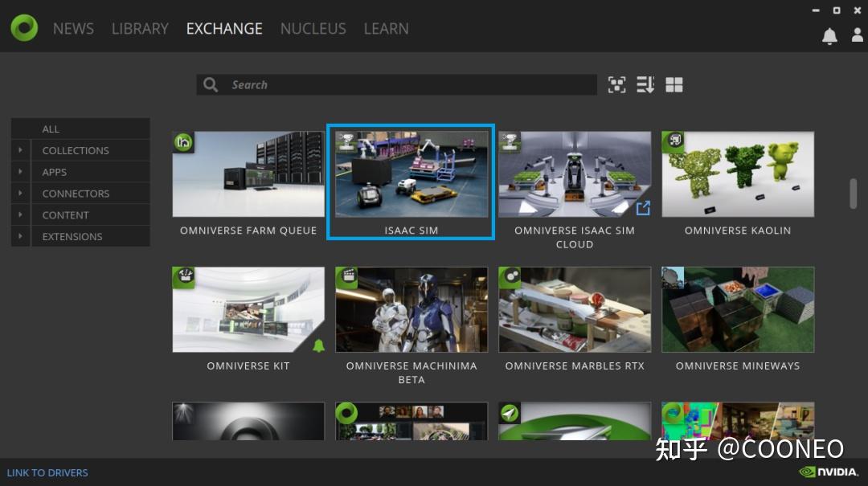The height and width of the screenshot is (486, 868).
Task: Select the filter-by-tags icon beside search bar
Action: pyautogui.click(x=616, y=84)
